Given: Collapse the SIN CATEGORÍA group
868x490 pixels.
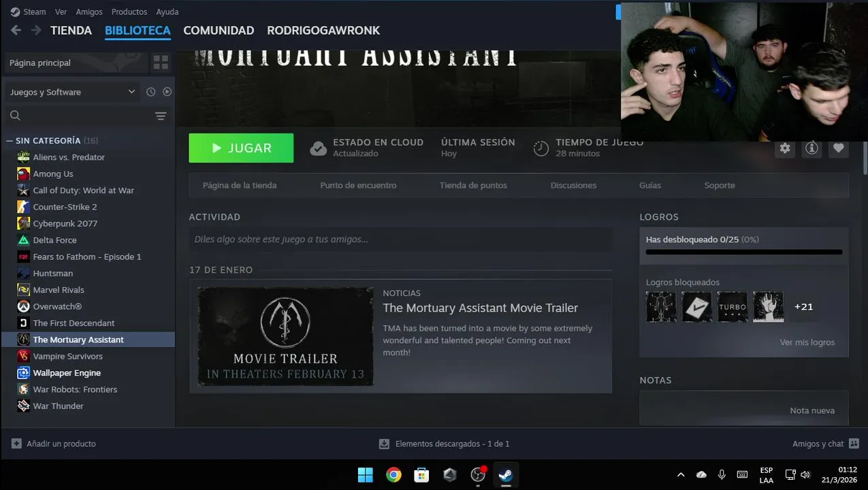Looking at the screenshot, I should point(10,141).
